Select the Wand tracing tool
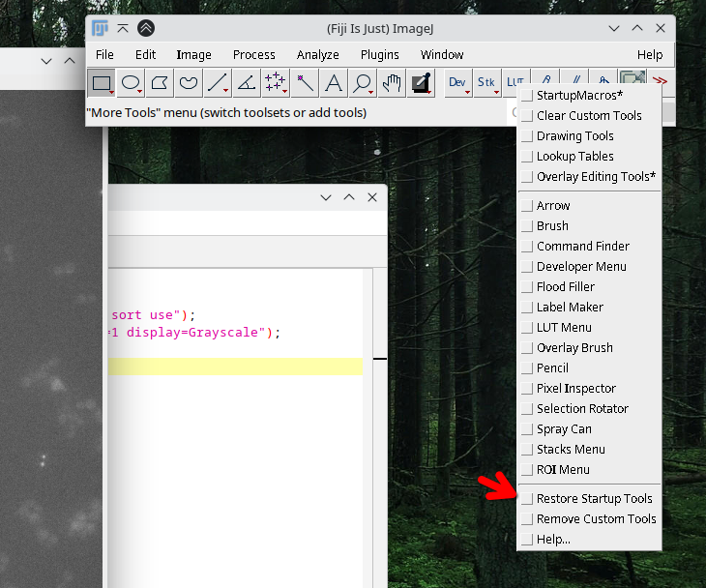 pyautogui.click(x=305, y=83)
